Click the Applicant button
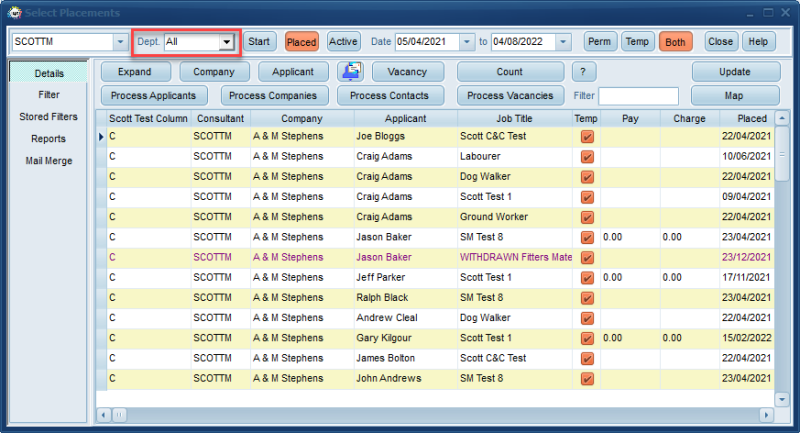Screen dimensions: 800x433 click(x=293, y=72)
